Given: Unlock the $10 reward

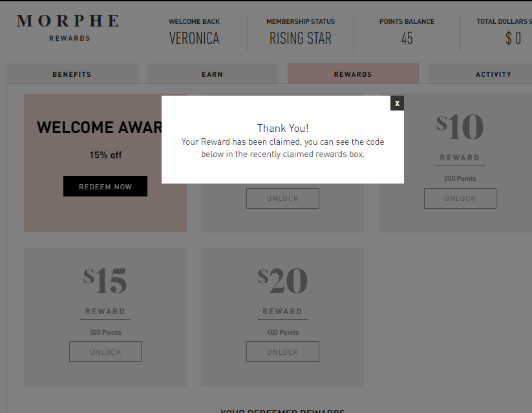Looking at the screenshot, I should pos(460,198).
